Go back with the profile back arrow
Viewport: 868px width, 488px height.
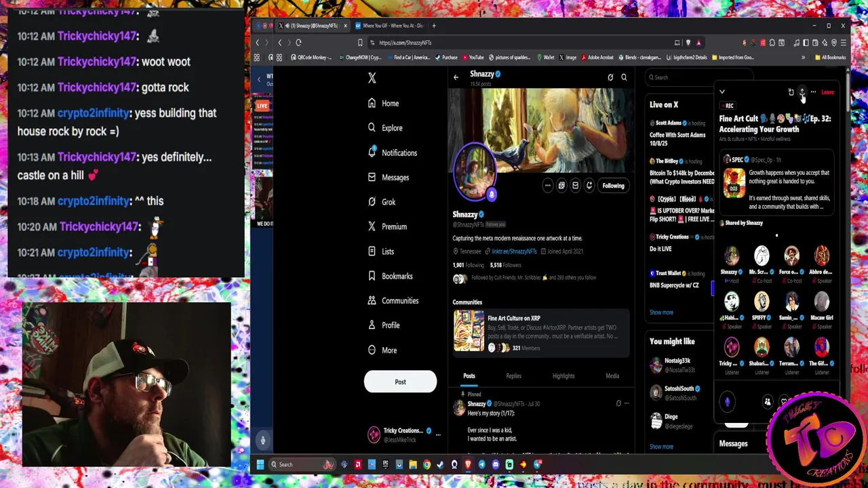(x=456, y=77)
